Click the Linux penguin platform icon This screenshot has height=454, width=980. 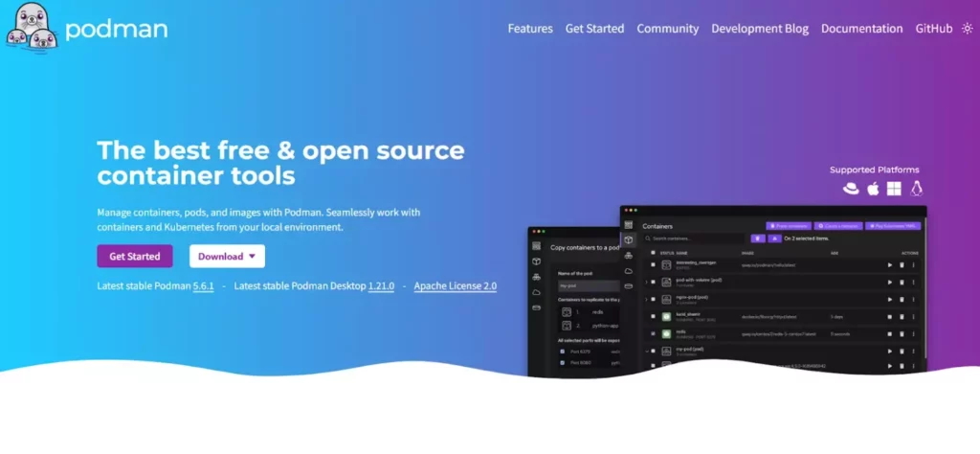tap(916, 189)
